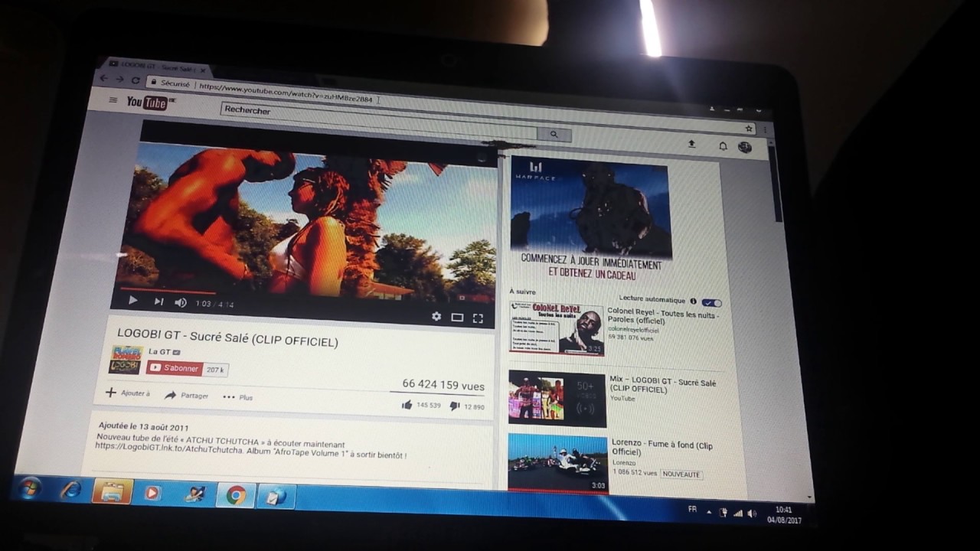This screenshot has width=980, height=551.
Task: Click the Ajoutée le 13 août 2011 text
Action: pyautogui.click(x=144, y=426)
